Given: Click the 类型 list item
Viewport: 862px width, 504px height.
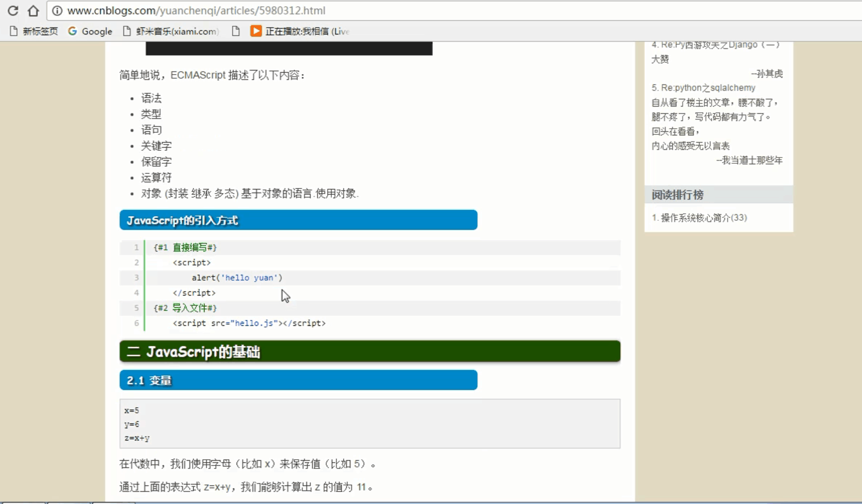Looking at the screenshot, I should click(x=151, y=114).
